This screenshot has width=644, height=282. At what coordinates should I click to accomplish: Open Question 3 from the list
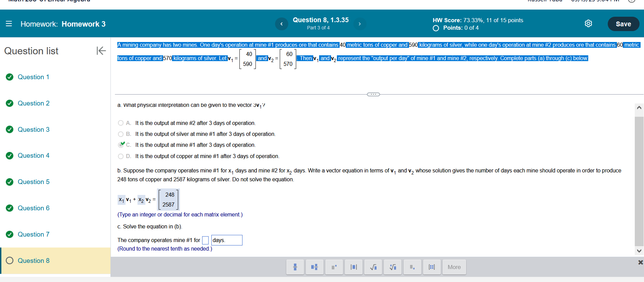tap(34, 129)
